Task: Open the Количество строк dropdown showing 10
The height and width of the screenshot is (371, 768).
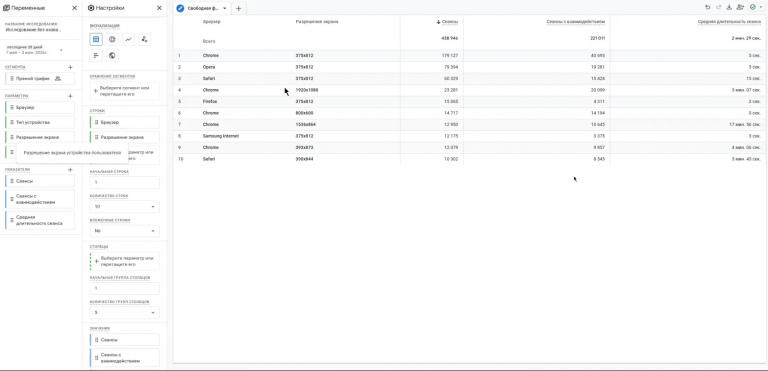Action: (x=124, y=207)
